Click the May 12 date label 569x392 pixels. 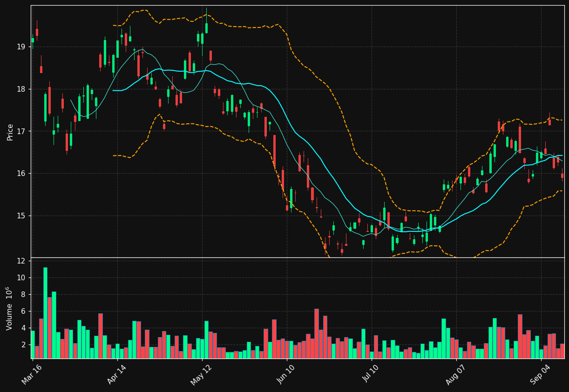[201, 374]
